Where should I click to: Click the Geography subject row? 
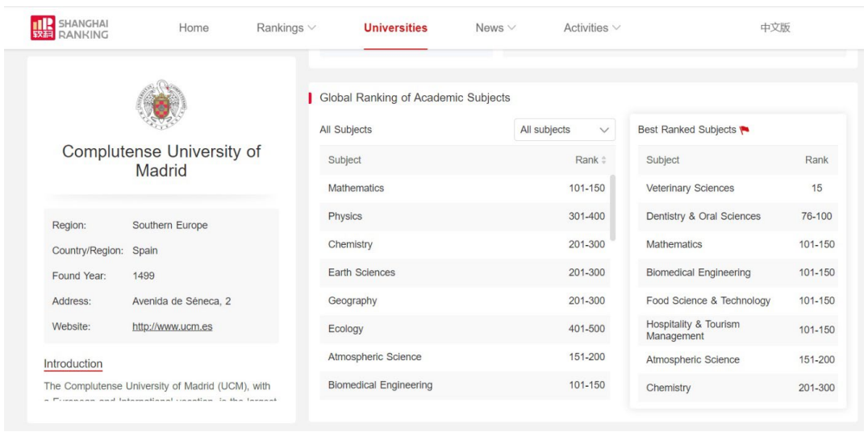point(465,301)
